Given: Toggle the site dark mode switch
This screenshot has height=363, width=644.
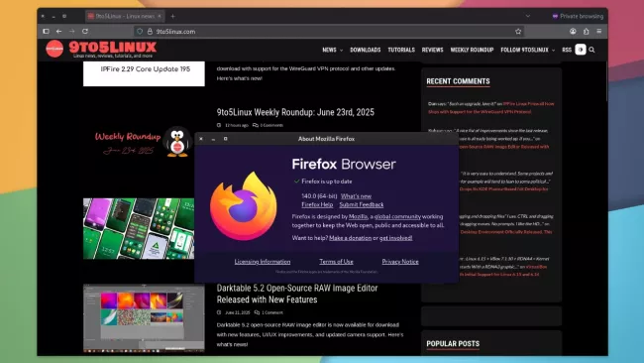Looking at the screenshot, I should pyautogui.click(x=581, y=50).
